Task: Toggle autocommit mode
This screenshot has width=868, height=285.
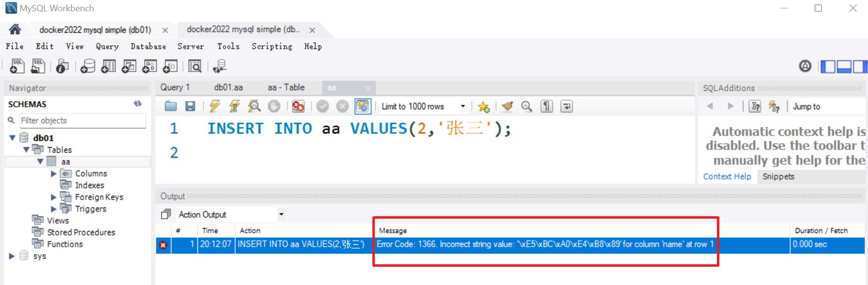Action: [363, 106]
